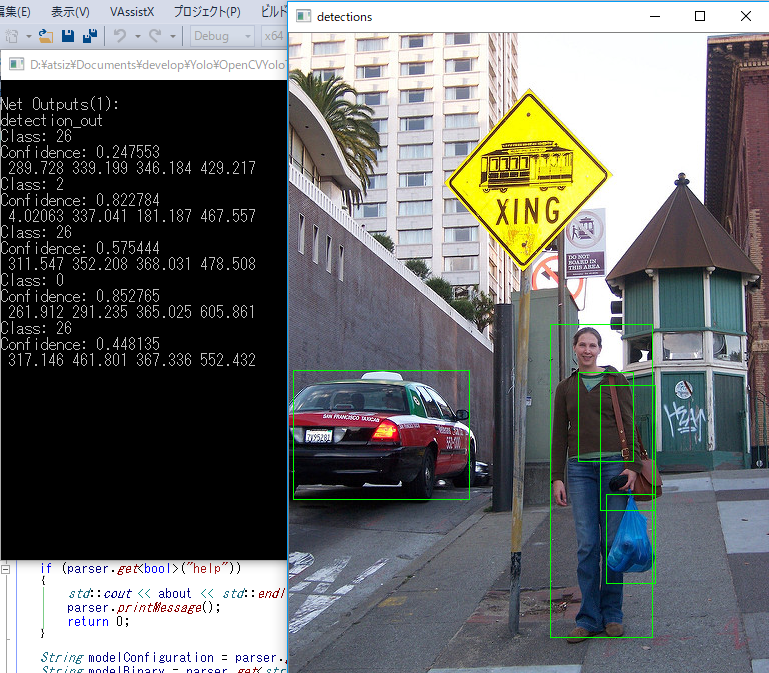Click the coordinates line starting 4.02063
The width and height of the screenshot is (769, 673).
pyautogui.click(x=131, y=216)
